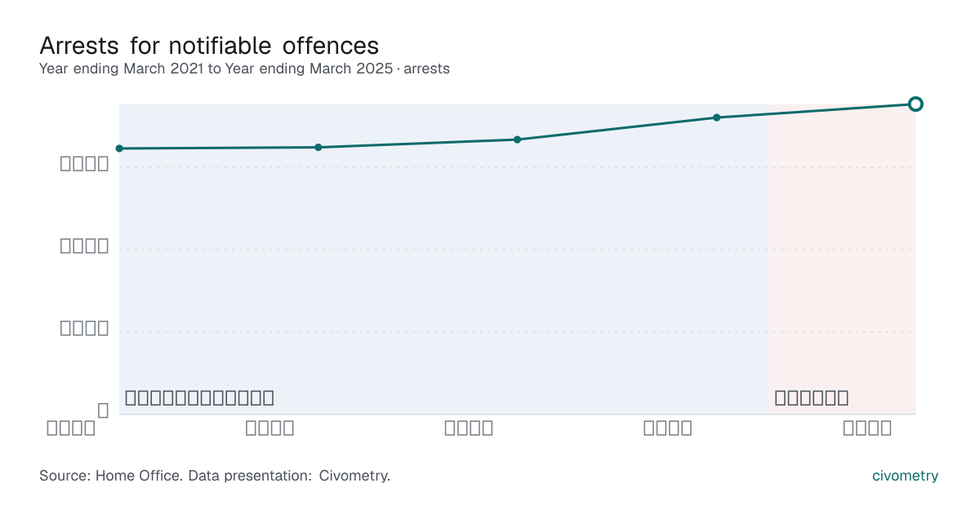Select the earliest year's data point
Image resolution: width=980 pixels, height=514 pixels.
click(119, 148)
